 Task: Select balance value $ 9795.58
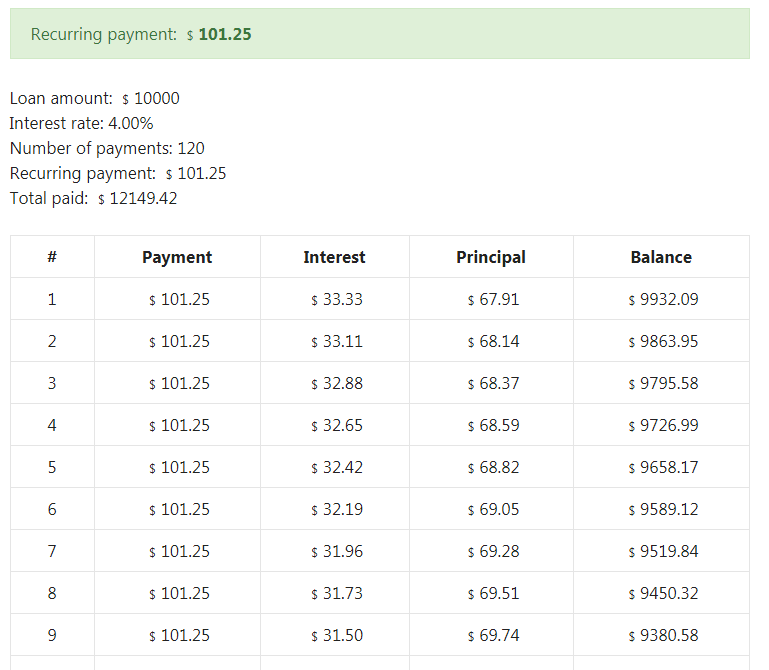664,384
